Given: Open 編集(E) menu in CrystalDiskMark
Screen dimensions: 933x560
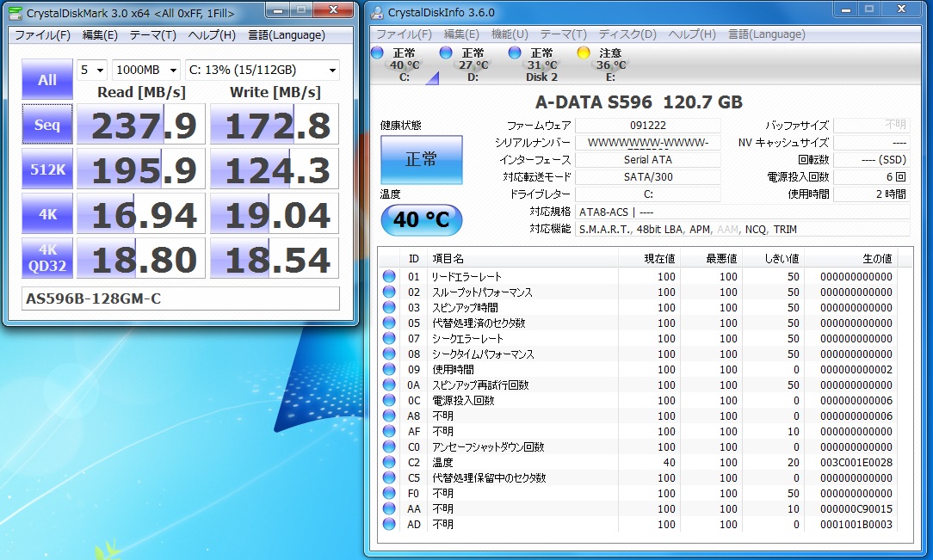Looking at the screenshot, I should click(100, 35).
